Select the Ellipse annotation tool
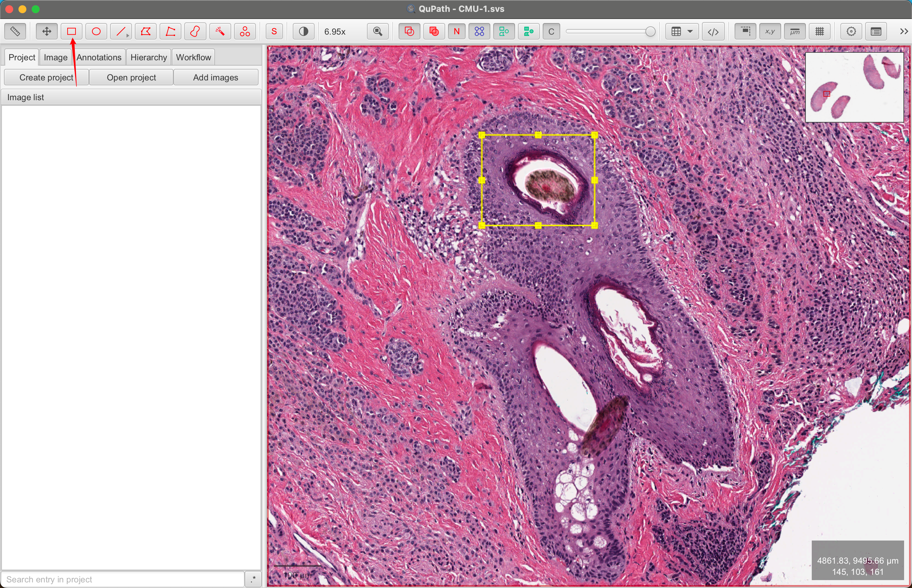Viewport: 912px width, 588px height. click(x=96, y=31)
